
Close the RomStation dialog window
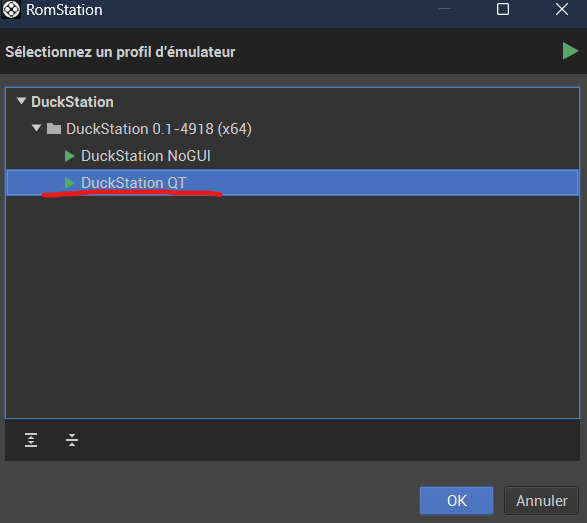(562, 9)
